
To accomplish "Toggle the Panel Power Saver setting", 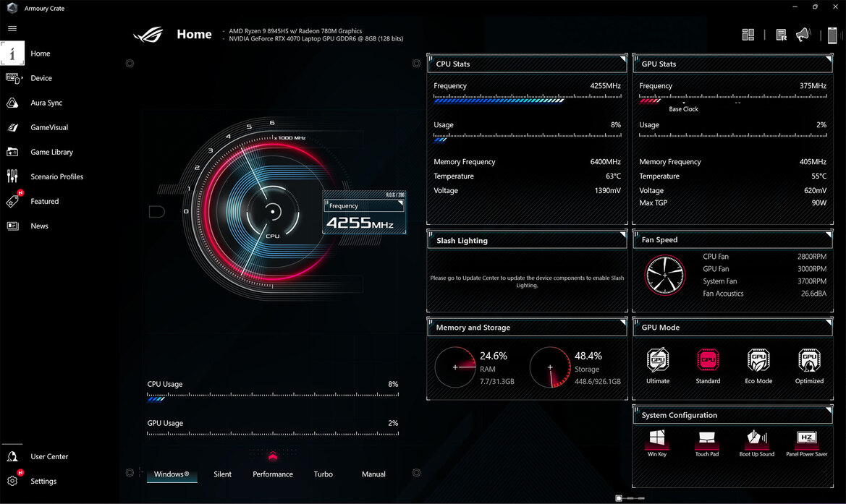I will tap(807, 443).
